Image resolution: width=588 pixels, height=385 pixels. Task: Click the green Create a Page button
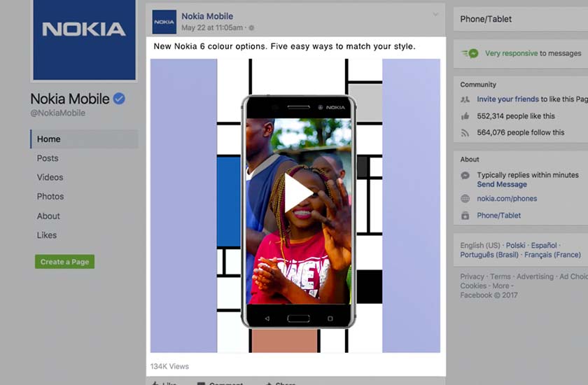click(65, 262)
